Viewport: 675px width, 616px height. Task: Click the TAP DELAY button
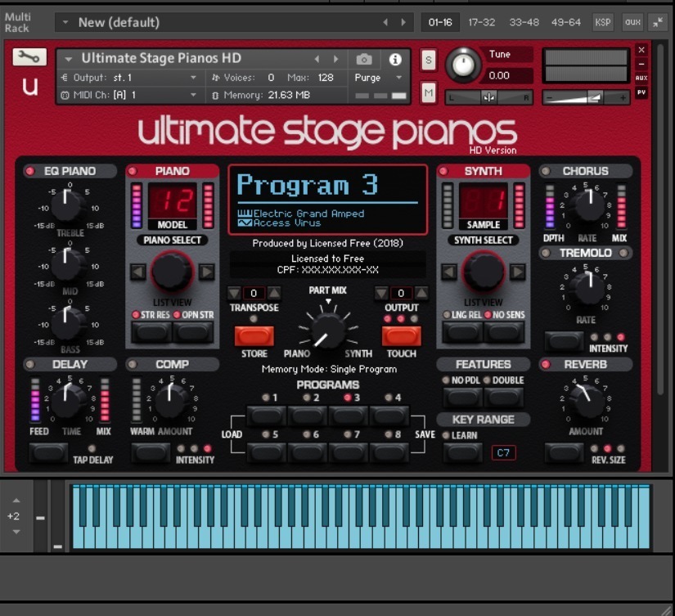pos(48,452)
